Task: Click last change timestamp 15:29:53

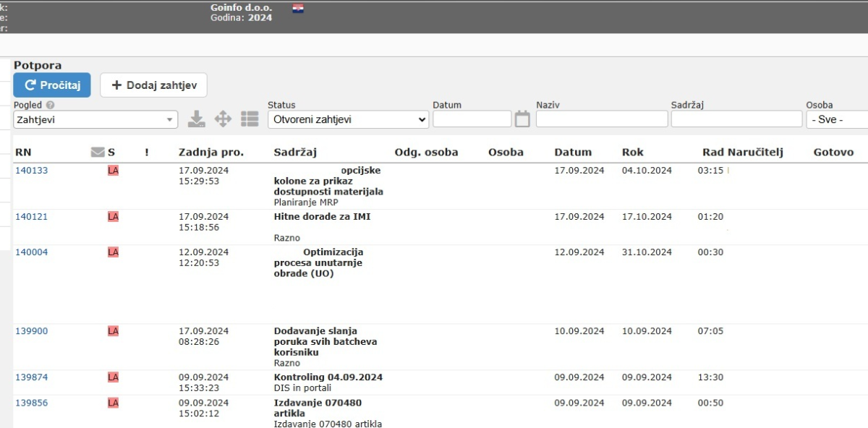Action: click(199, 181)
